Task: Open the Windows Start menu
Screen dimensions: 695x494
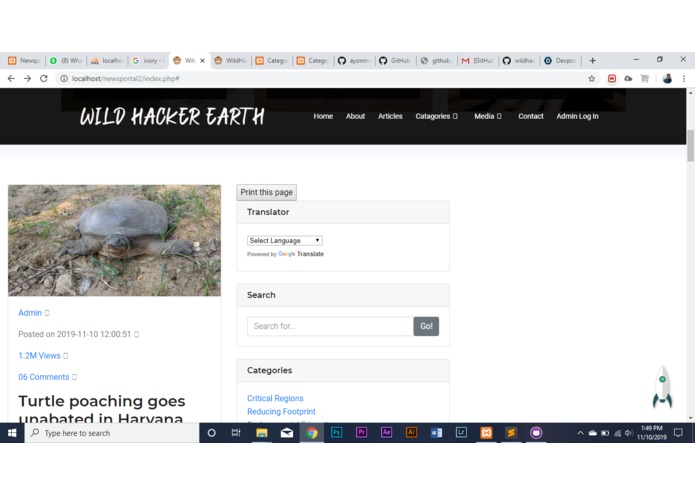Action: (12, 433)
